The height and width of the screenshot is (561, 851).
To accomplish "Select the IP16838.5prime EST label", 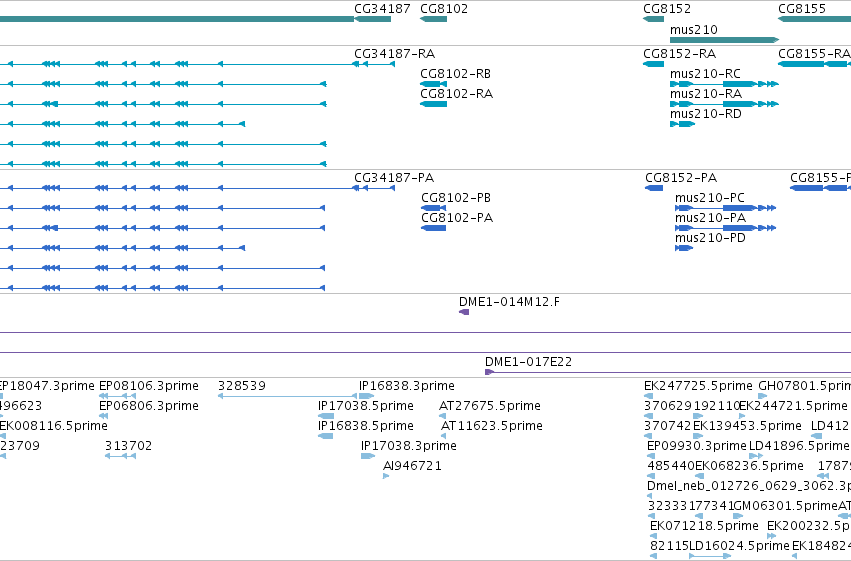I will click(366, 426).
